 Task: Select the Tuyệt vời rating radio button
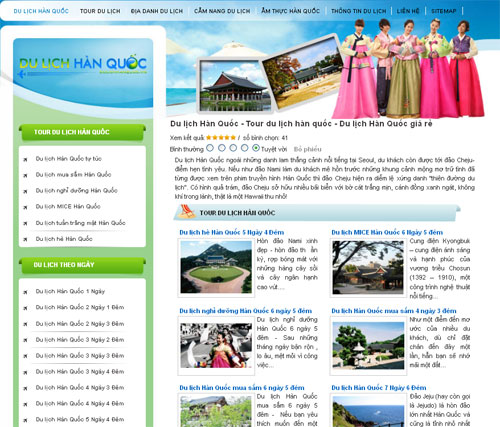tap(256, 147)
